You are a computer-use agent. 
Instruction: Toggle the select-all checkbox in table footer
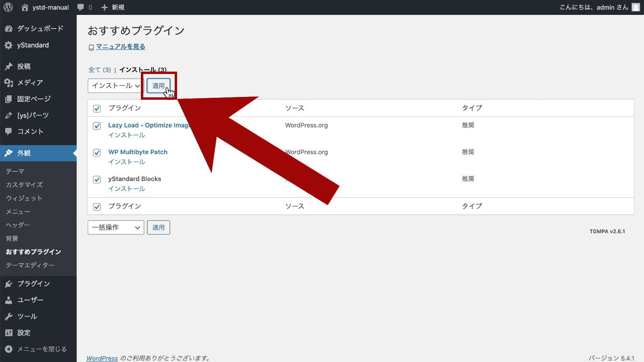97,207
